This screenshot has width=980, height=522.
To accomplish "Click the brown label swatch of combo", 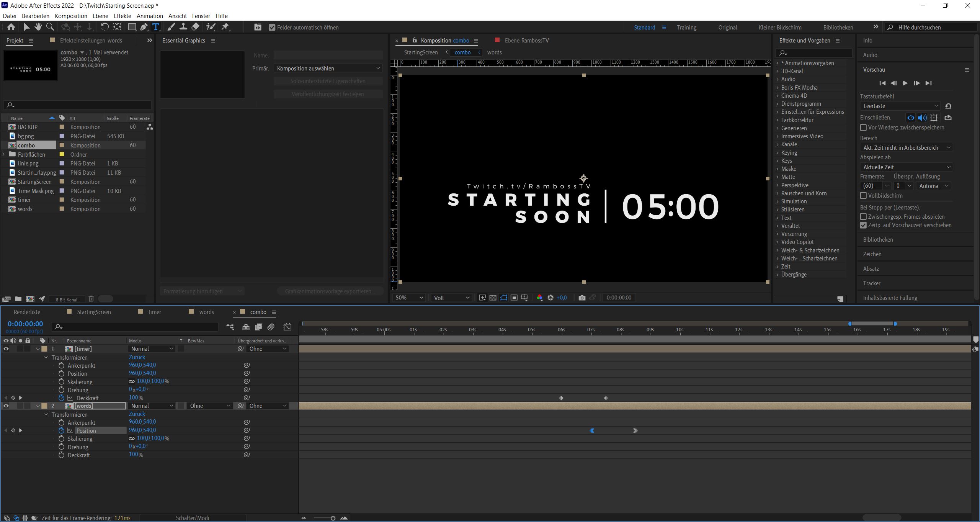I will pyautogui.click(x=62, y=146).
